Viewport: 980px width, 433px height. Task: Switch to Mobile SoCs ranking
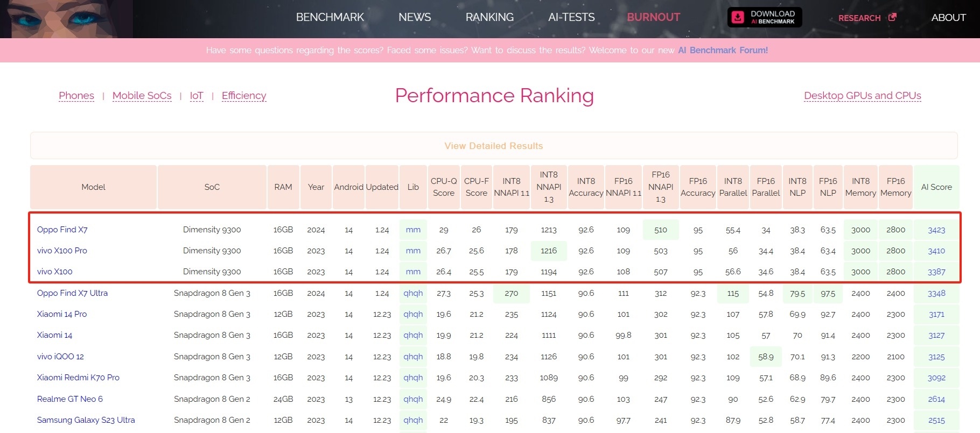pos(142,96)
